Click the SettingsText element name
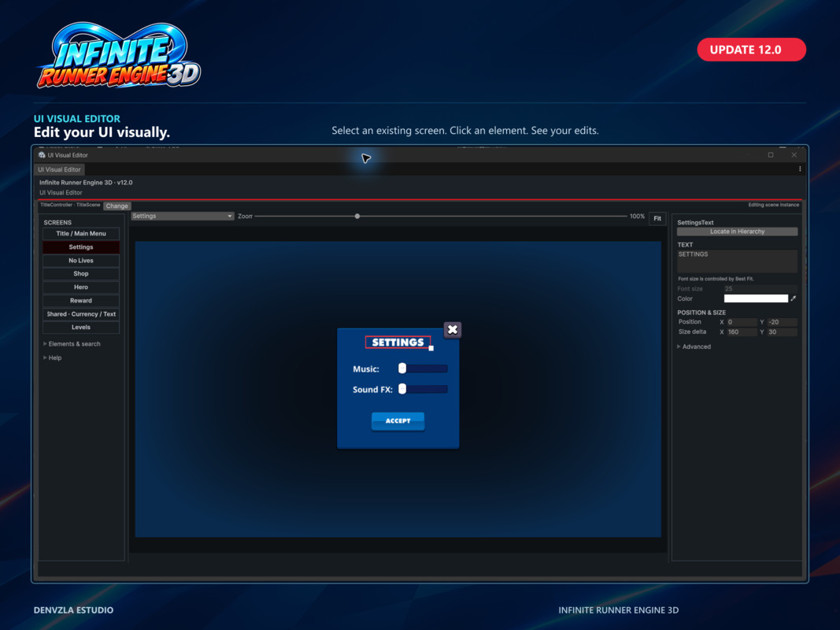Image resolution: width=840 pixels, height=630 pixels. tap(695, 222)
